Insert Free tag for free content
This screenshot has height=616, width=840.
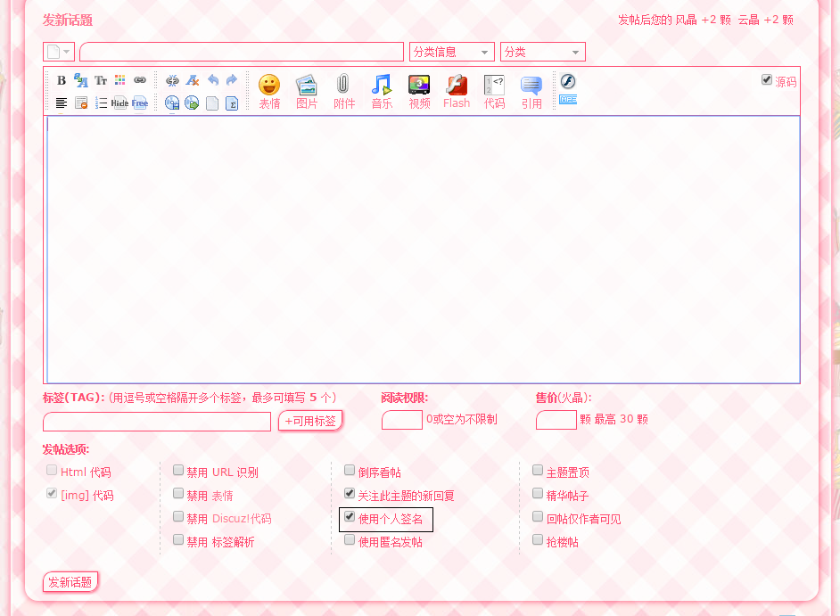tap(140, 103)
